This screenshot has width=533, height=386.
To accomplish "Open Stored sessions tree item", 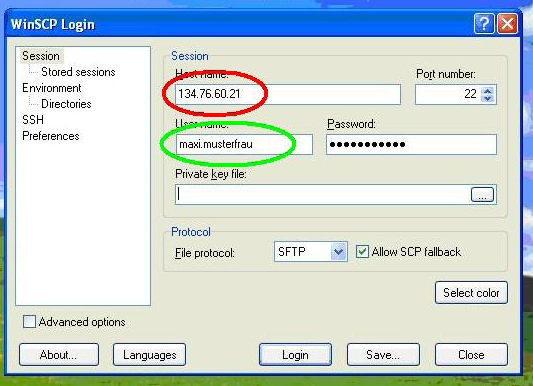I will tap(78, 72).
